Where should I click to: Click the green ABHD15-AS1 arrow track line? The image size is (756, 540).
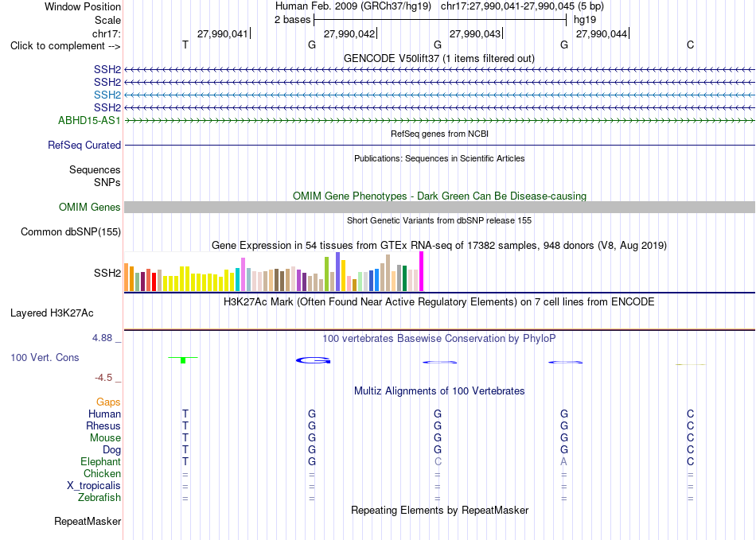pyautogui.click(x=440, y=120)
